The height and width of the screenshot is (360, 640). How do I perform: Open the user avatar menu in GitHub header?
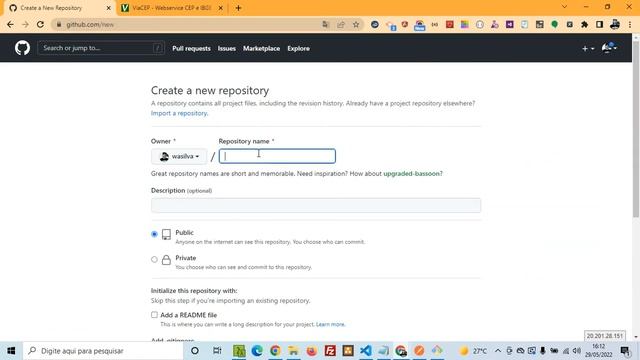(609, 48)
